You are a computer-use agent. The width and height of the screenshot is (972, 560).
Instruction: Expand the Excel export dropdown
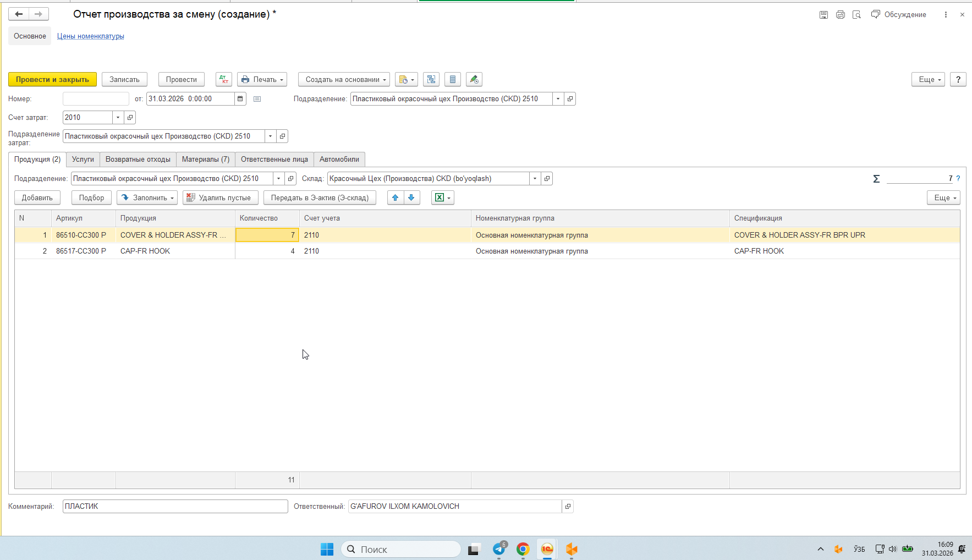click(443, 198)
